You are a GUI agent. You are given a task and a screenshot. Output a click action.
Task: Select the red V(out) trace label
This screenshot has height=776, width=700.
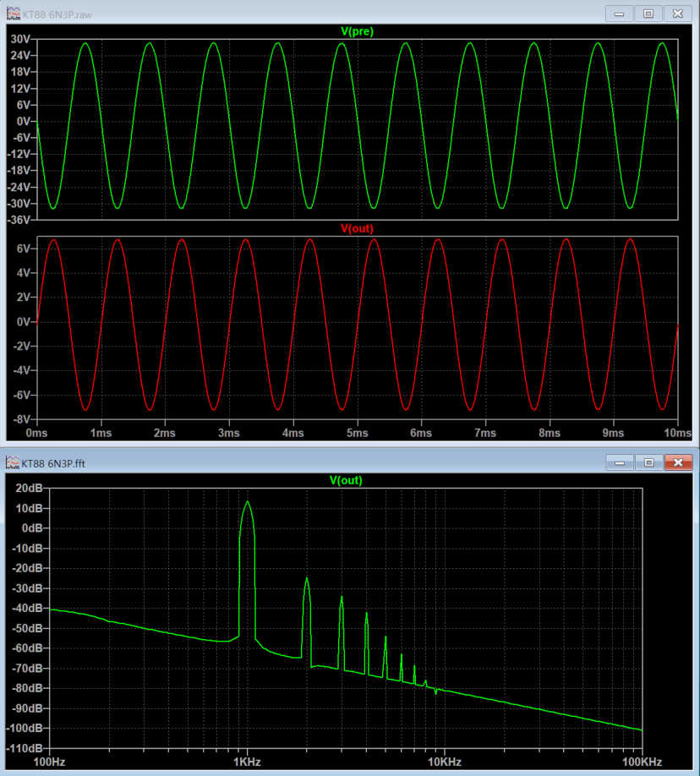pos(357,228)
